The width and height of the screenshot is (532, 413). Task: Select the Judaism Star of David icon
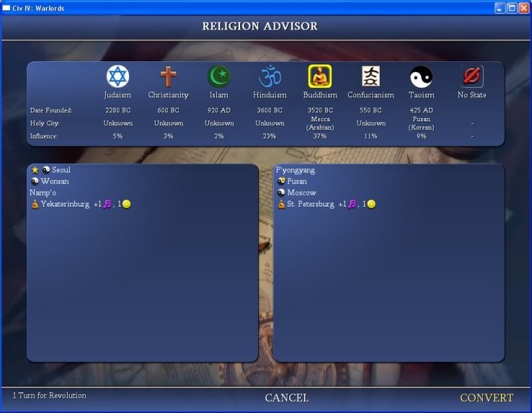click(x=118, y=76)
